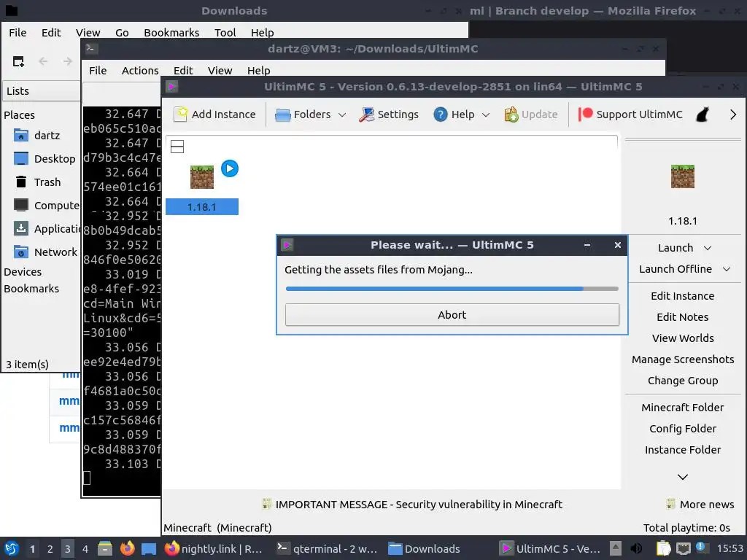The height and width of the screenshot is (560, 747).
Task: Collapse the instance group toggle
Action: click(x=177, y=147)
